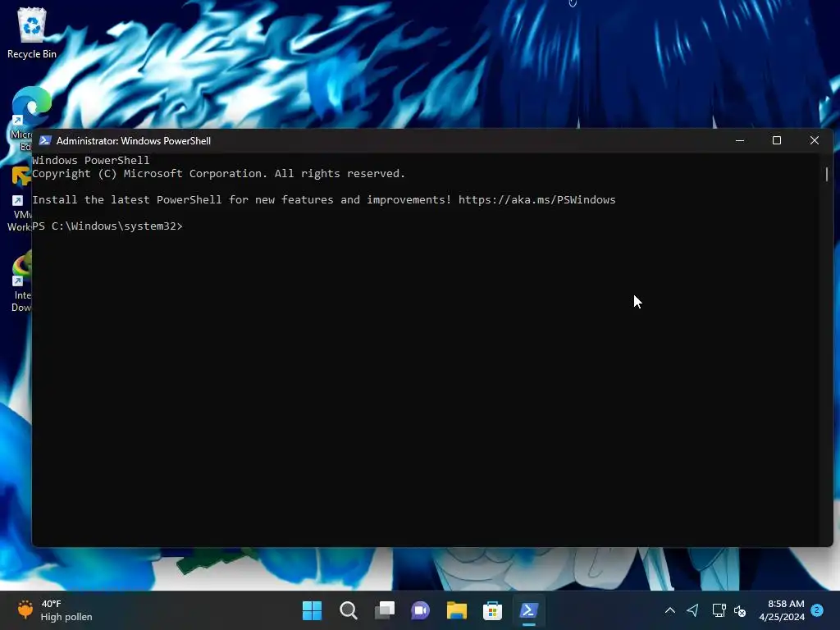Select the VMware Workstation desktop shortcut
This screenshot has width=840, height=630.
coord(20,199)
